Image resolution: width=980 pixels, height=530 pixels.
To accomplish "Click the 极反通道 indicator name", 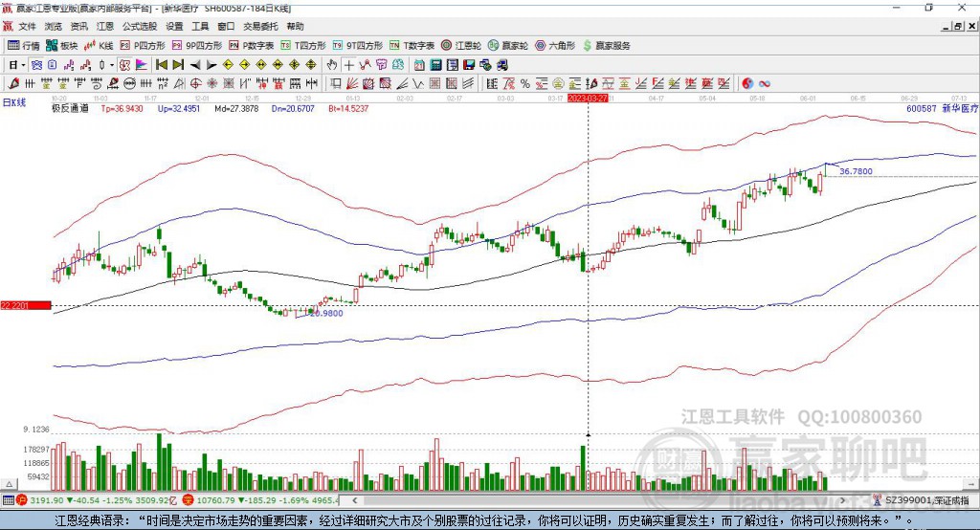I will 70,108.
